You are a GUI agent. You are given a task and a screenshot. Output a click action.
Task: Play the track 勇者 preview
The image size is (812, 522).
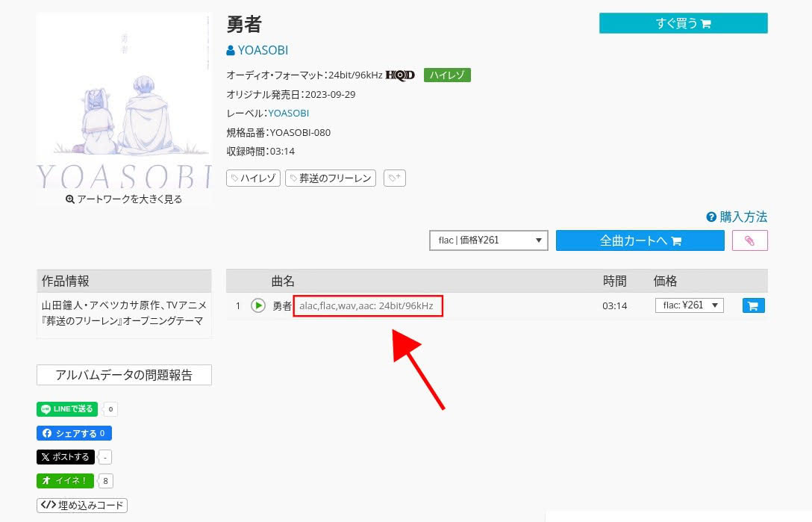tap(258, 305)
